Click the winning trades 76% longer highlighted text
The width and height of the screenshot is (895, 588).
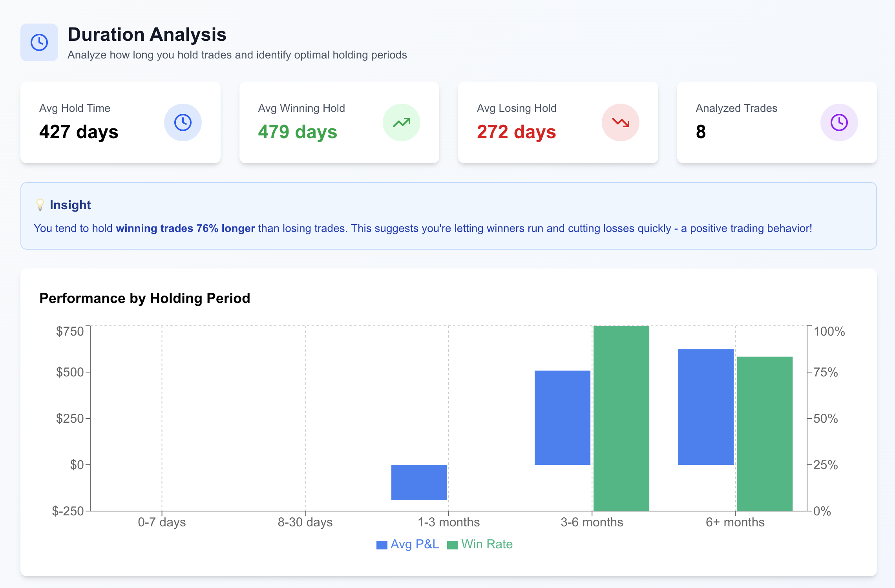tap(185, 228)
